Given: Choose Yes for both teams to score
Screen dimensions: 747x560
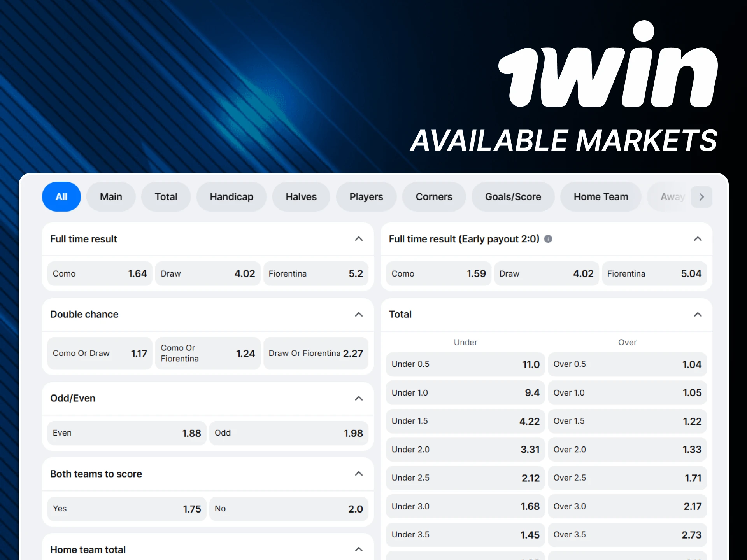Looking at the screenshot, I should pos(126,508).
